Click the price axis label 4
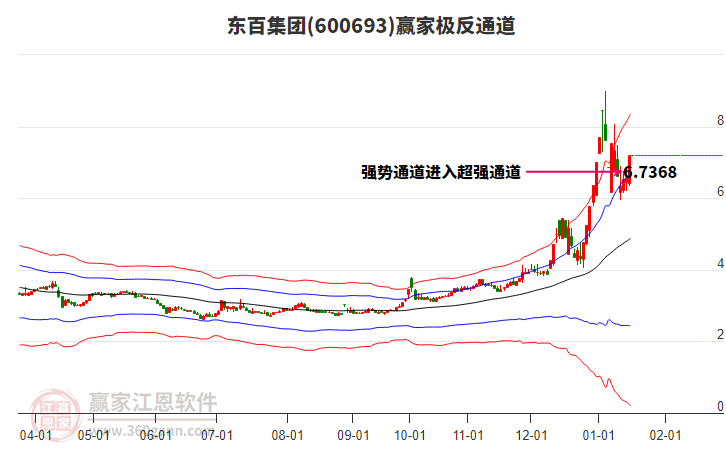Image resolution: width=726 pixels, height=450 pixels. (x=720, y=263)
